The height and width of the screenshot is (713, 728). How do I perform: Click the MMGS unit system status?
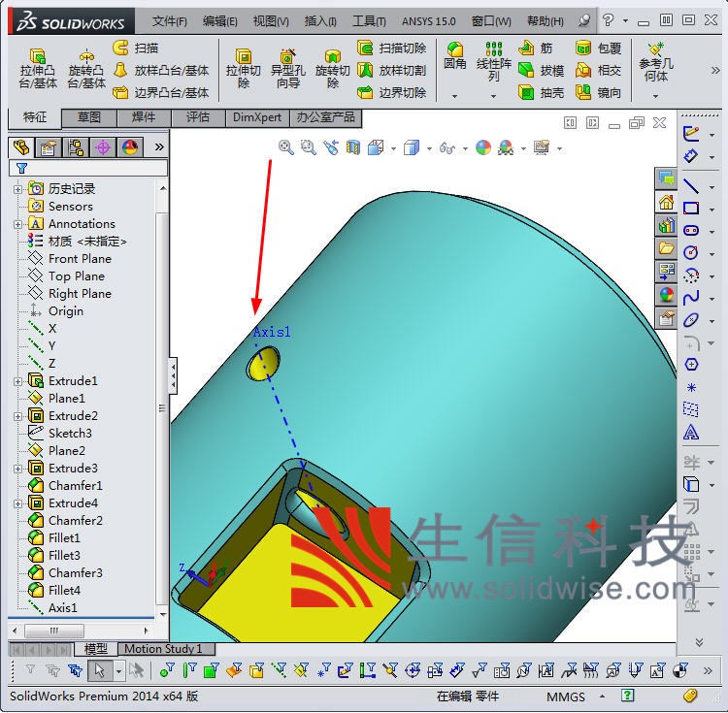coord(566,697)
